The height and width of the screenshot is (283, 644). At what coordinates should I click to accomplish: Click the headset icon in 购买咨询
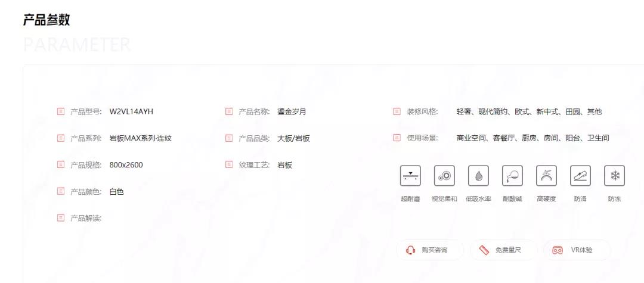[410, 250]
